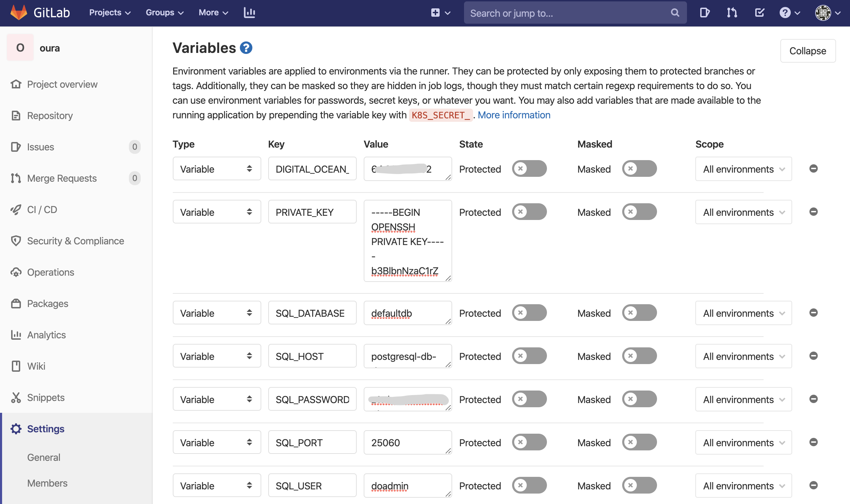Click the Variables help question mark

[x=246, y=48]
